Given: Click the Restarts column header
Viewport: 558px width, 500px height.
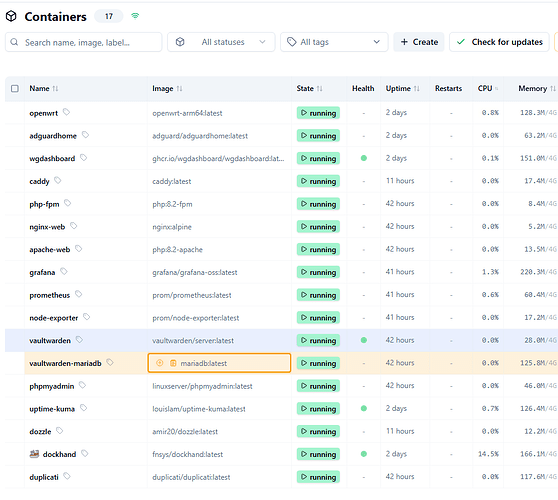Looking at the screenshot, I should pyautogui.click(x=448, y=88).
